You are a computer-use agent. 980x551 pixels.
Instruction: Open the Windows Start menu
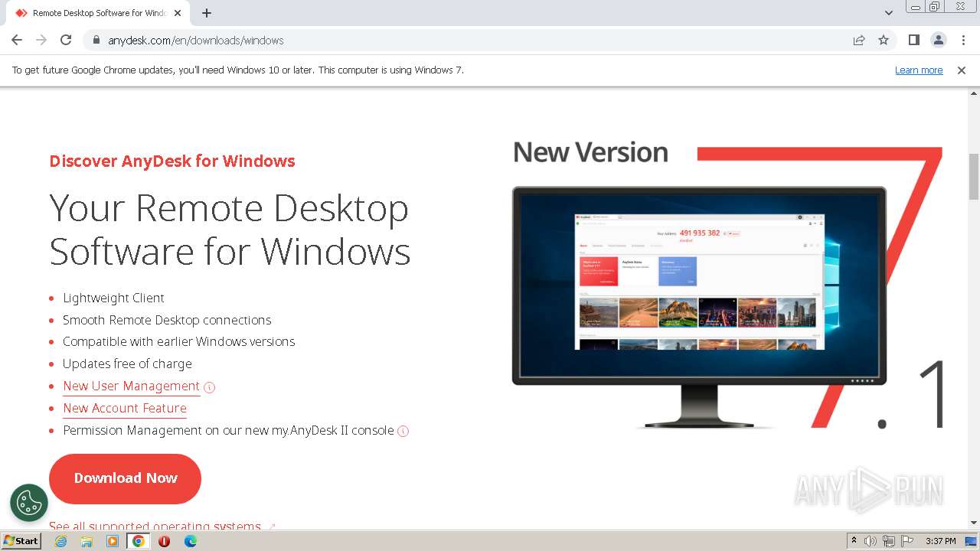(21, 541)
